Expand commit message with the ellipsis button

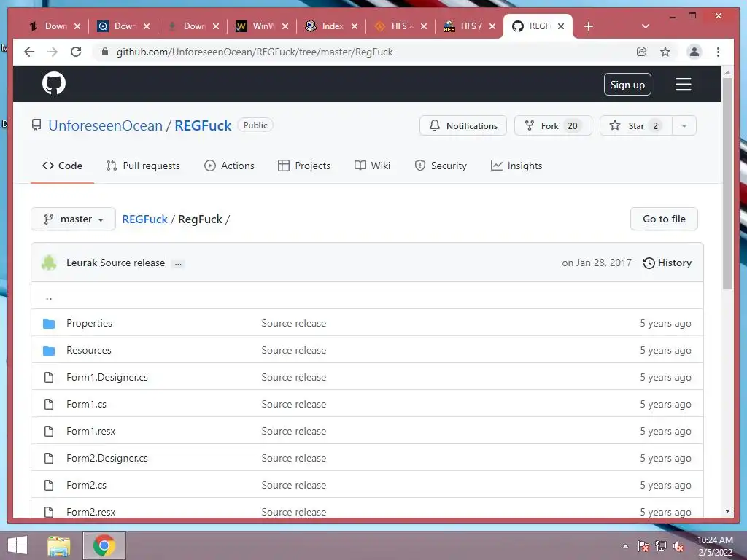178,263
